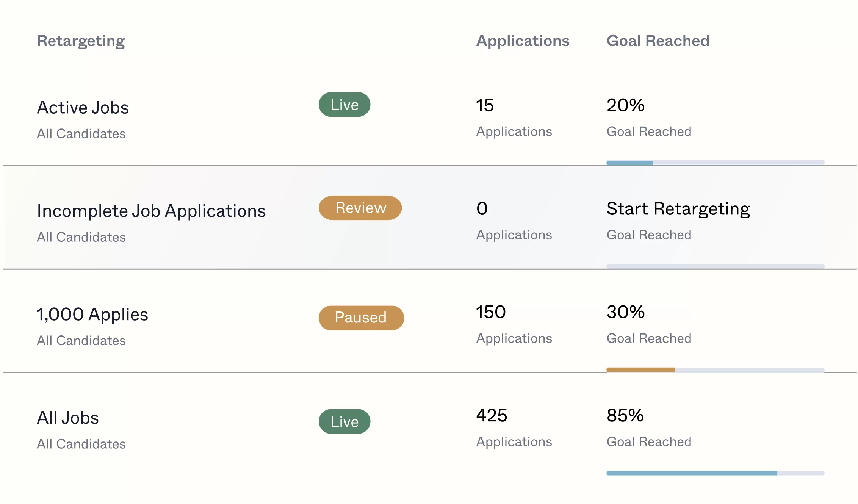
Task: Click the Live badge for Active Jobs
Action: click(x=344, y=105)
